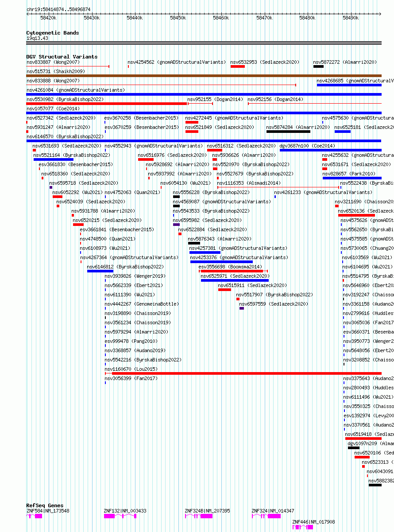The image size is (394, 532).
Task: Open variant esv3556698 (Boomsma2014)
Action: click(x=231, y=267)
